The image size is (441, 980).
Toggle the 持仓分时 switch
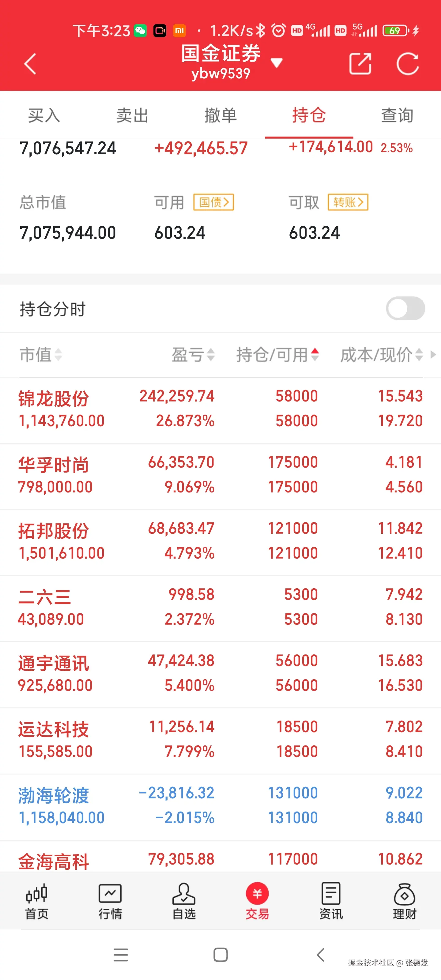coord(405,308)
